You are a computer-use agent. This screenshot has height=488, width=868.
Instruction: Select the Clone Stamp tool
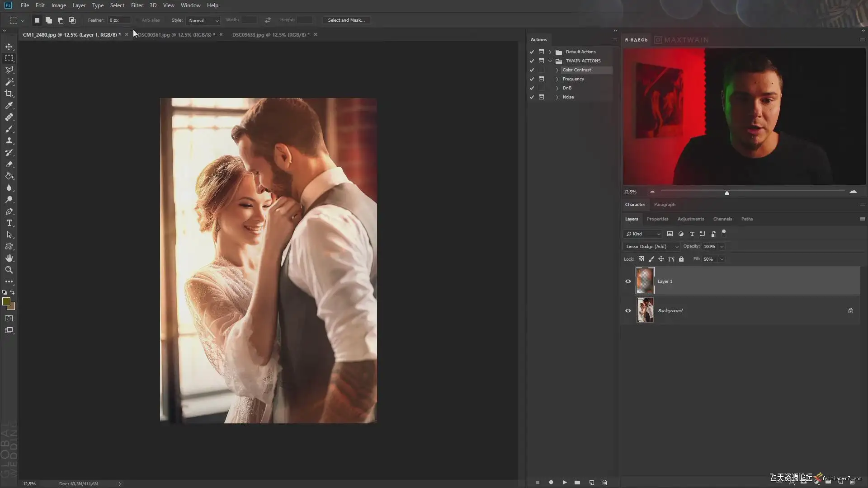(9, 141)
